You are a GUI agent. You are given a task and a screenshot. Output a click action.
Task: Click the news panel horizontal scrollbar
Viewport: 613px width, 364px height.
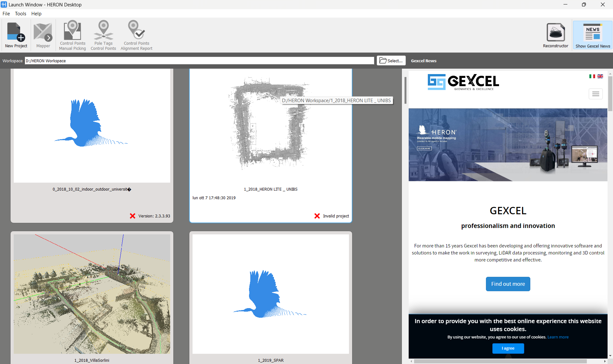(500, 361)
